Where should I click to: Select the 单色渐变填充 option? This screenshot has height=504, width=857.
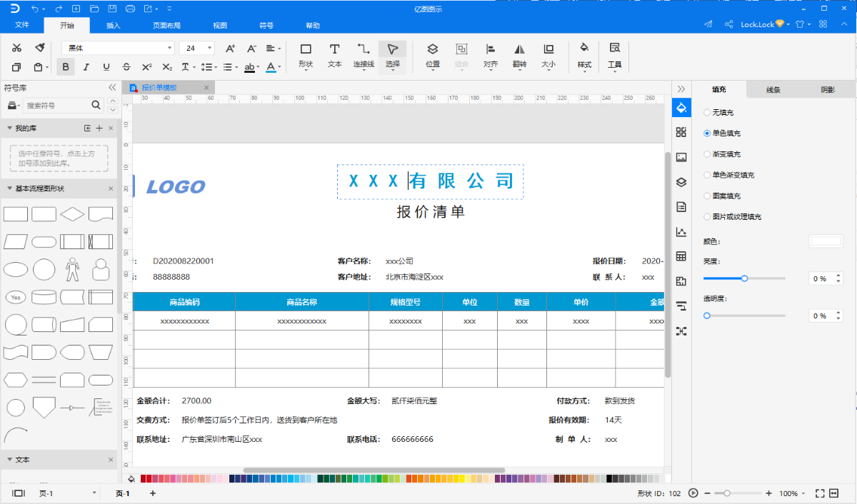click(729, 175)
